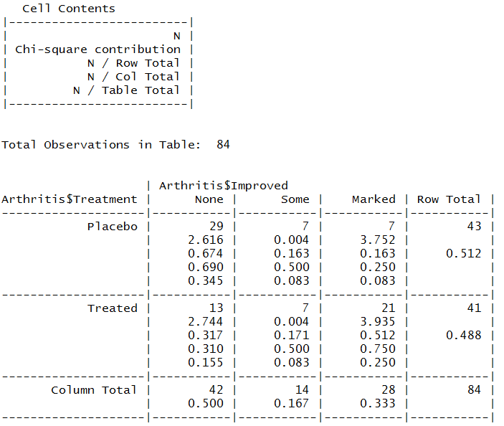This screenshot has width=504, height=426.
Task: Click the Total Observations in Table line
Action: click(115, 144)
